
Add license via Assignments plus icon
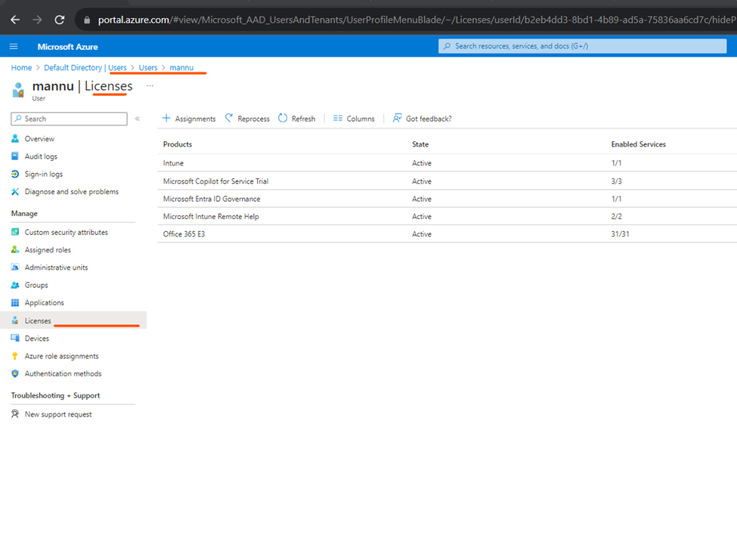(166, 118)
